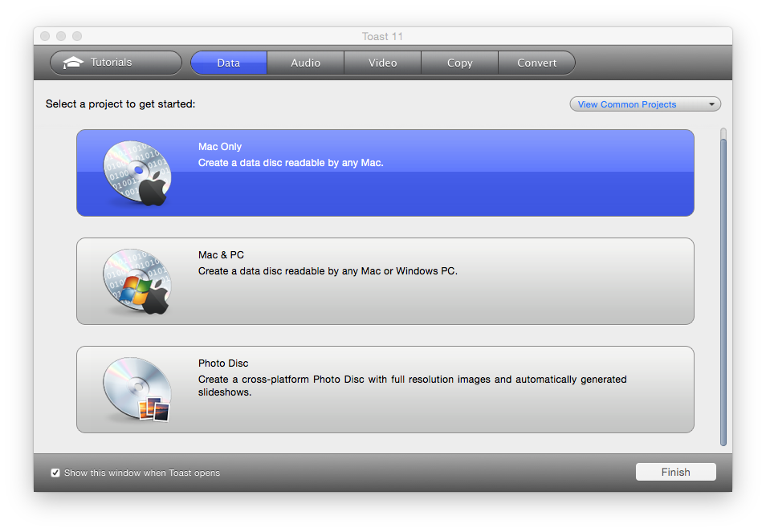The image size is (766, 532).
Task: Select the Mac Only project card
Action: pyautogui.click(x=385, y=173)
